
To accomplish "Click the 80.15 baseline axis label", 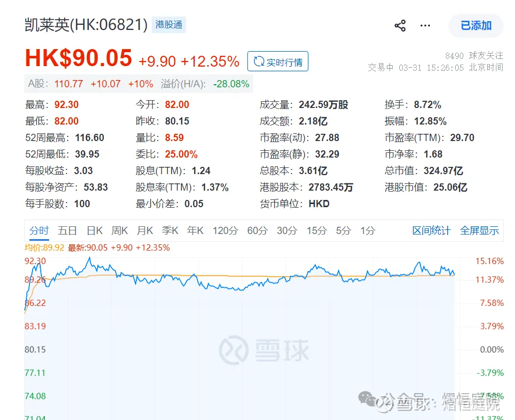I will 35,349.
